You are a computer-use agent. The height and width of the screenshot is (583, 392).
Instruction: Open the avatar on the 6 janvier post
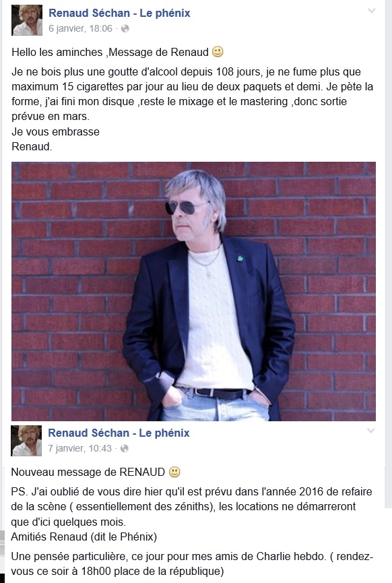27,20
